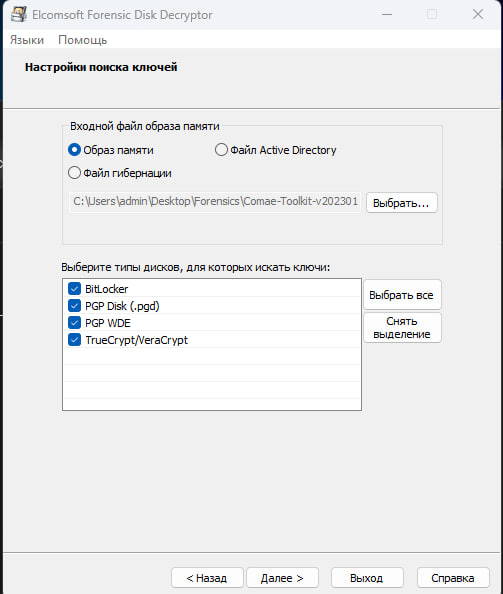This screenshot has width=503, height=594.
Task: Click the Elcomsoft app icon in title bar
Action: pyautogui.click(x=18, y=14)
